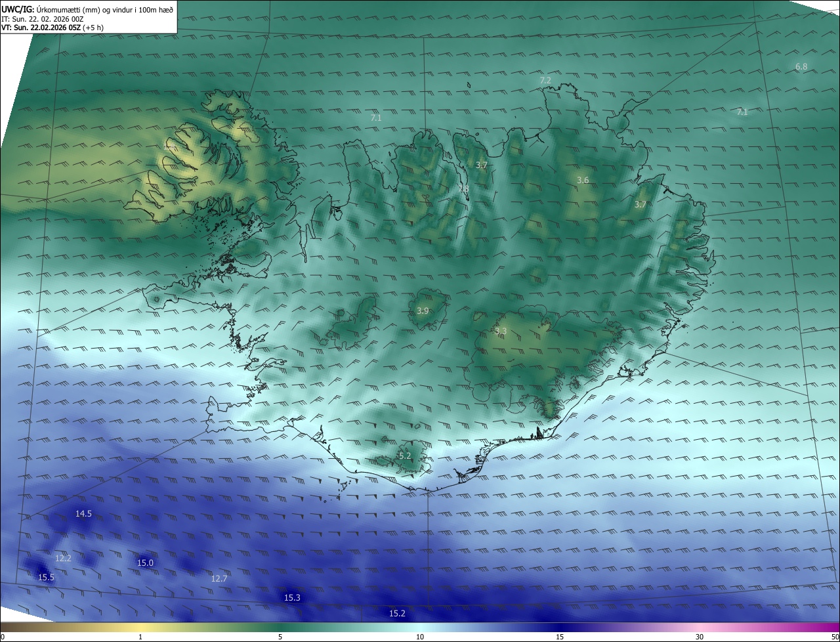Click the 6.8 value label on the map
The height and width of the screenshot is (642, 840).
(801, 67)
